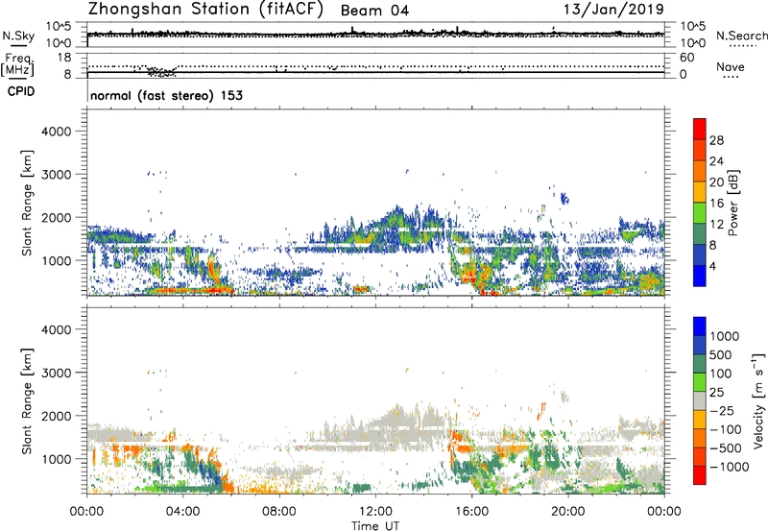
Task: Pick the light green 12–16 dB Power color segment
Action: click(x=700, y=213)
